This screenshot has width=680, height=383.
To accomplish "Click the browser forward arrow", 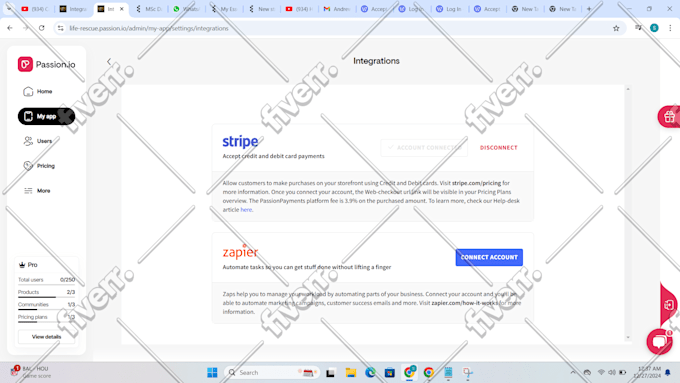I will tap(26, 28).
